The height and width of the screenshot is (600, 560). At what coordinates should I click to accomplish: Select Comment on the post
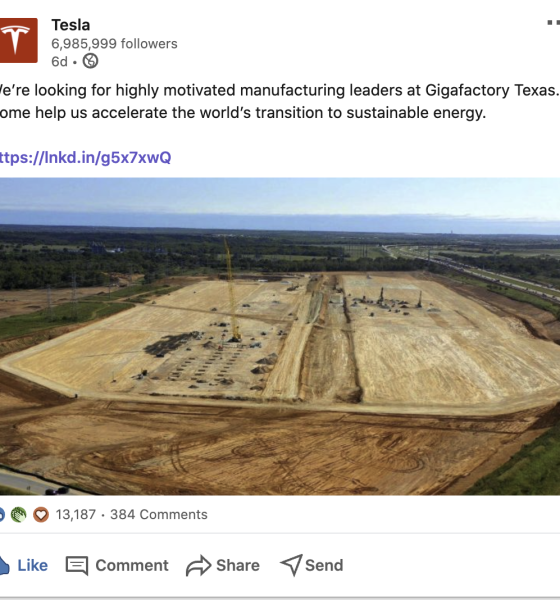pyautogui.click(x=117, y=566)
